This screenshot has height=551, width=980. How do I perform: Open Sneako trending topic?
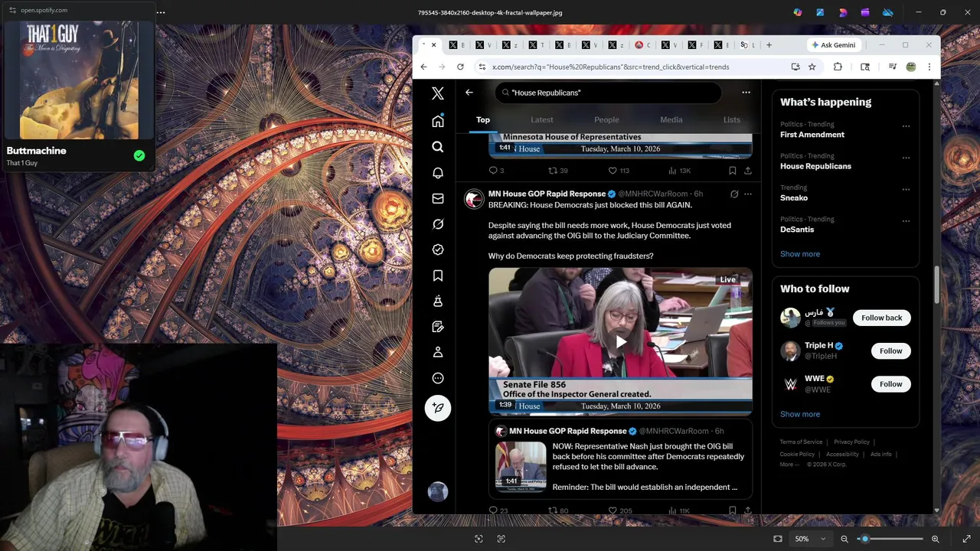click(794, 197)
